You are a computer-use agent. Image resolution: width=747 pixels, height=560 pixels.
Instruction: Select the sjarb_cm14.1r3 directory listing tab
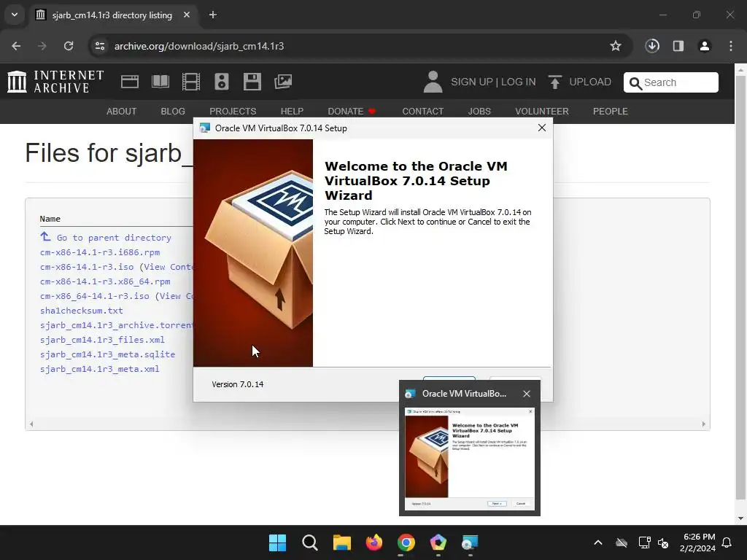point(113,15)
